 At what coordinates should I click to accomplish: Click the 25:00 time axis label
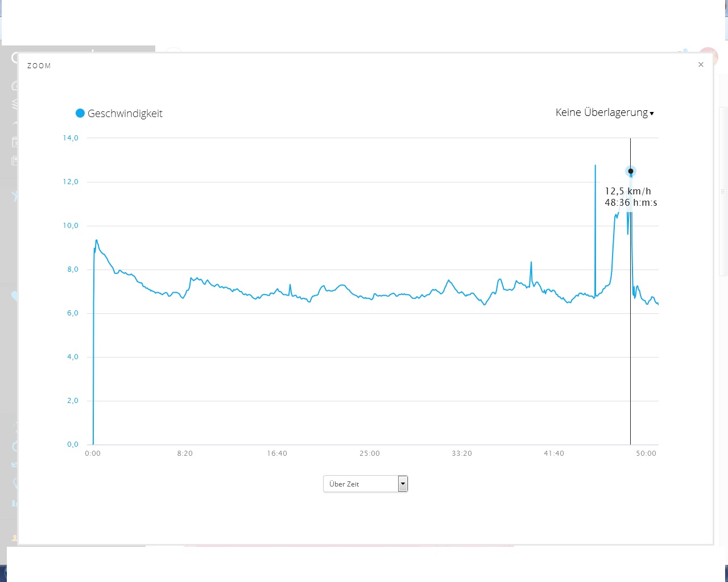(370, 454)
